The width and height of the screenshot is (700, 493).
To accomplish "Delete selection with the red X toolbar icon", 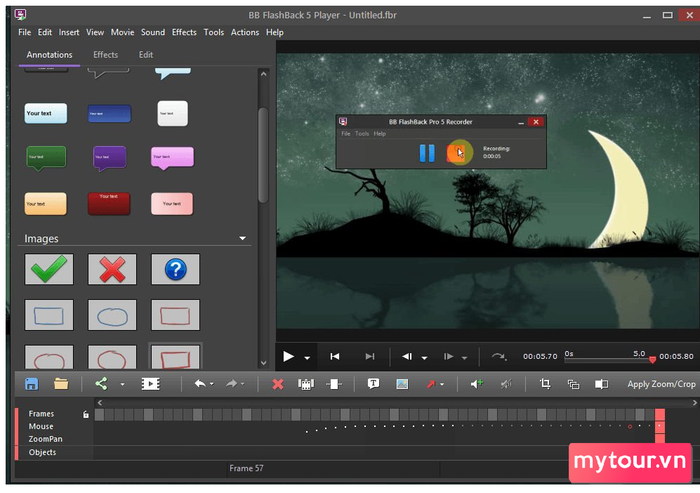I will point(278,384).
